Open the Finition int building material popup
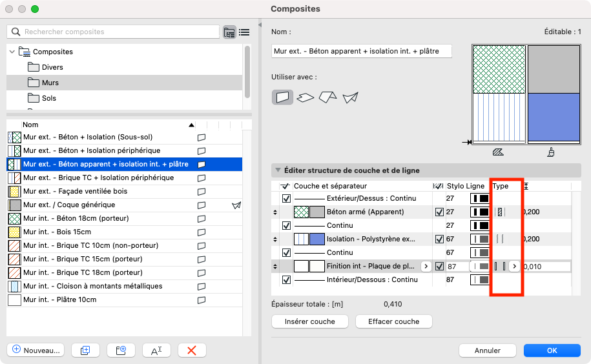 (x=426, y=266)
